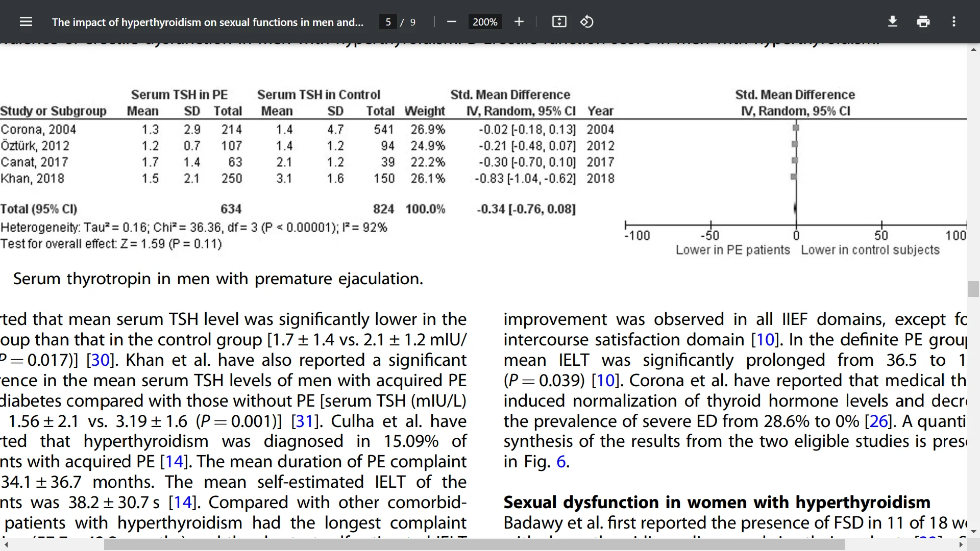Open citation [14] after '38.2 ± 30.7 s'
Viewport: 980px width, 551px height.
tap(182, 503)
